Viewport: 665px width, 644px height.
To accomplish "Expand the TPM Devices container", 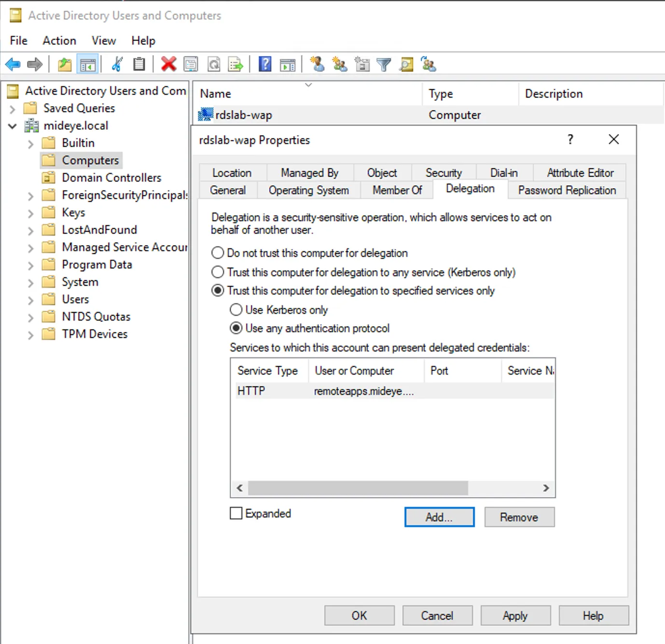I will point(30,334).
